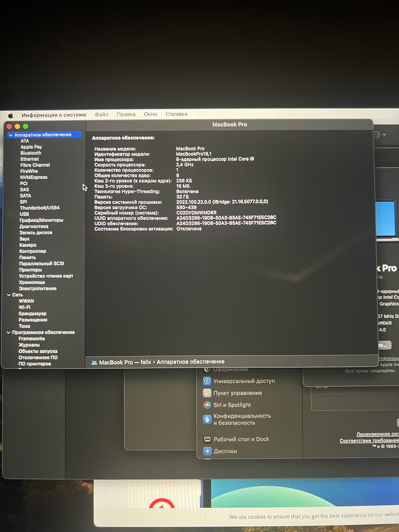
Task: Open the Лицензионное соглашение link
Action: click(x=378, y=434)
